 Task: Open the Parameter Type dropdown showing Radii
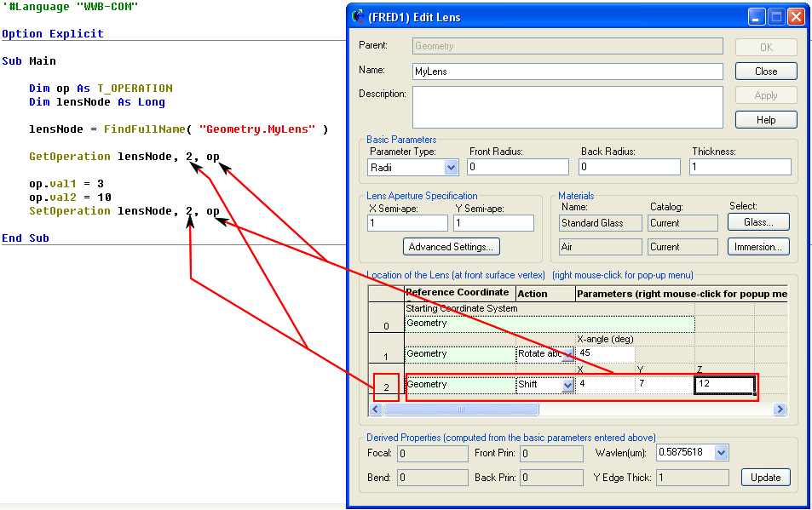coord(415,168)
